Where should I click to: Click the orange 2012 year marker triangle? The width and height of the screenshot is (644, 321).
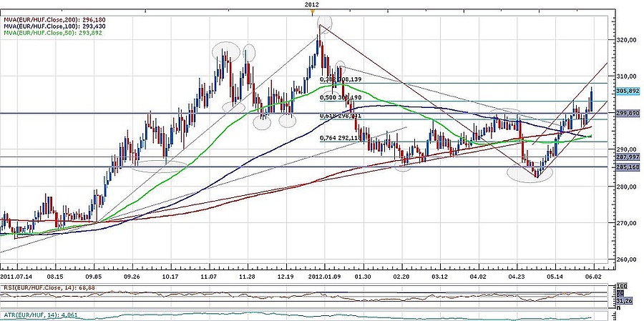[x=312, y=11]
